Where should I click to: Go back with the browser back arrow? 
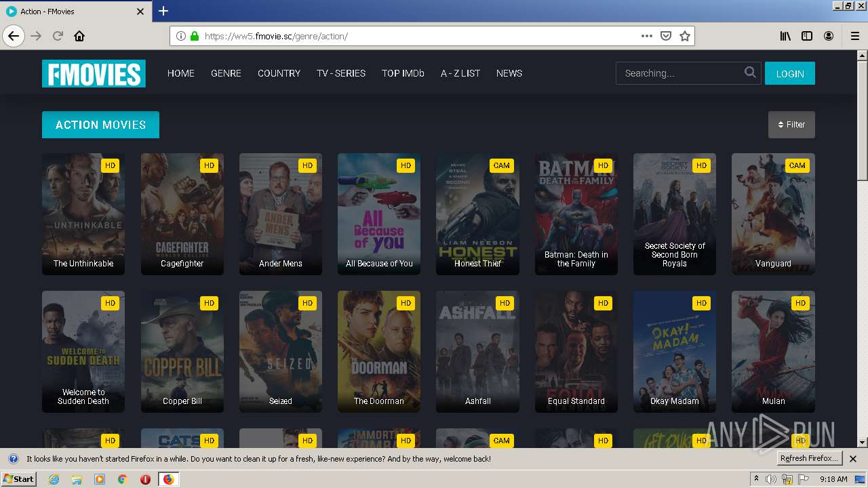click(x=14, y=36)
